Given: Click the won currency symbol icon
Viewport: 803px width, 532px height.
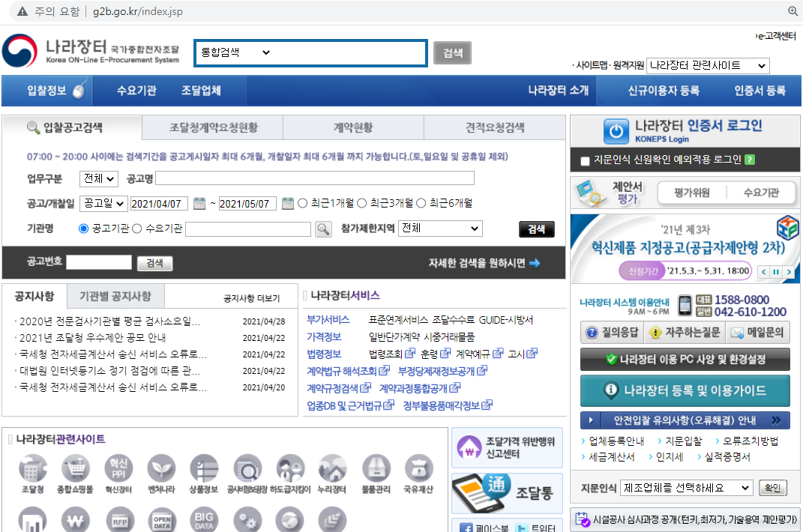Looking at the screenshot, I should (x=75, y=520).
